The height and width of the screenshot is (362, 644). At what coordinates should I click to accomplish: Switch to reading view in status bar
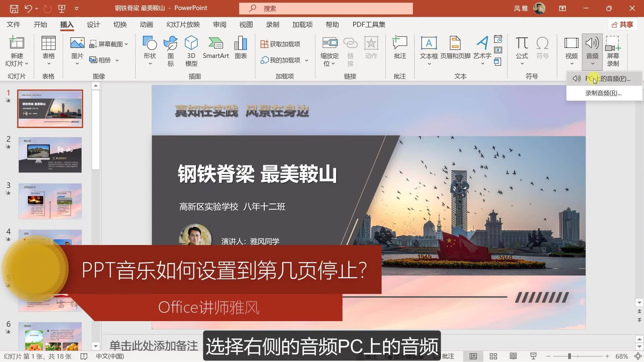tap(513, 356)
